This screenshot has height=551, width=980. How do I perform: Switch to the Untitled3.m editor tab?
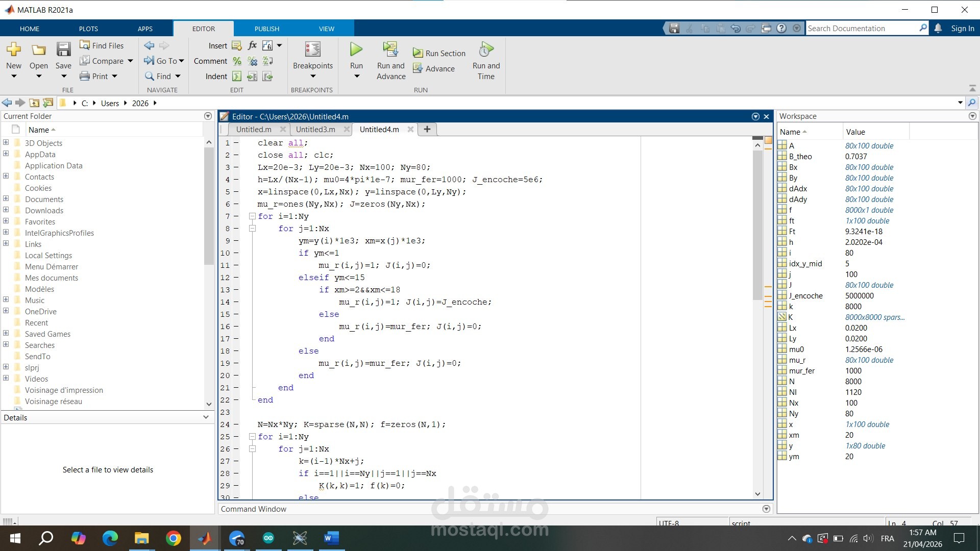pos(315,130)
